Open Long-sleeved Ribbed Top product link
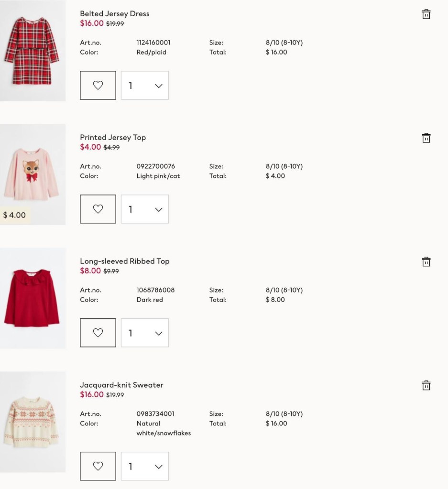Screen dimensions: 448x489 pos(125,261)
